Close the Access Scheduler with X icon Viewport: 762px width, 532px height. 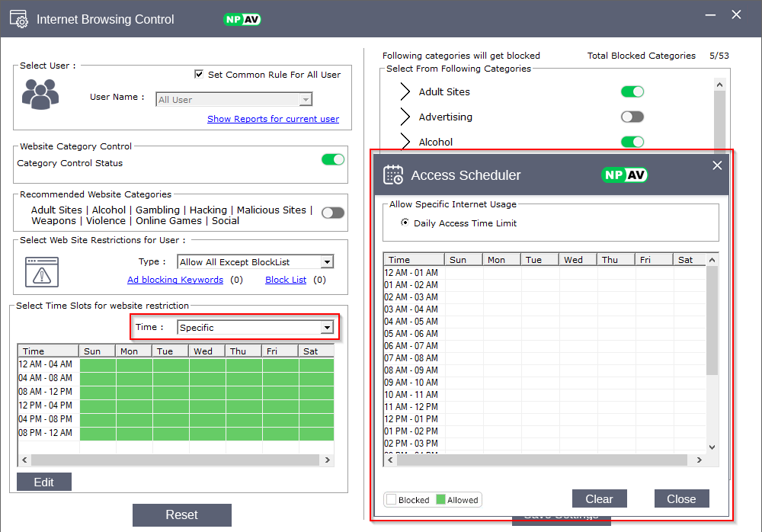tap(716, 165)
